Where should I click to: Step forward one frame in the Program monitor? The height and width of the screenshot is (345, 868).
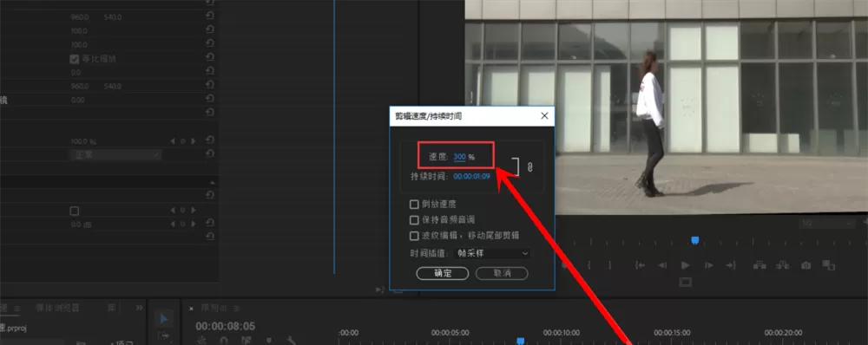pyautogui.click(x=708, y=265)
